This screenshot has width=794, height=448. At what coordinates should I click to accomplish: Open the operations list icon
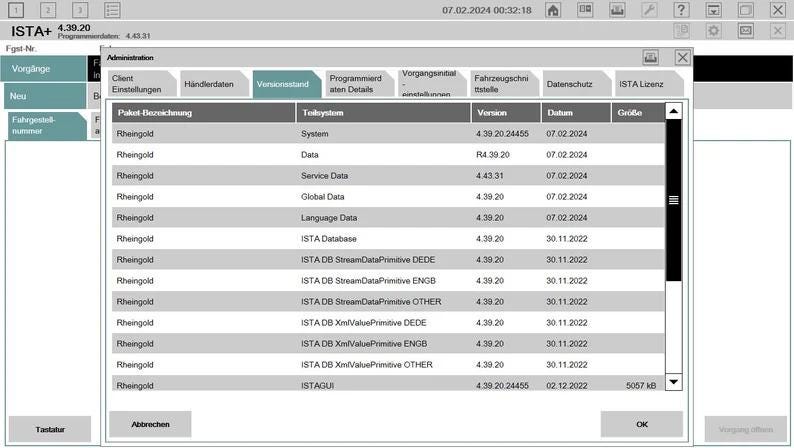point(112,10)
